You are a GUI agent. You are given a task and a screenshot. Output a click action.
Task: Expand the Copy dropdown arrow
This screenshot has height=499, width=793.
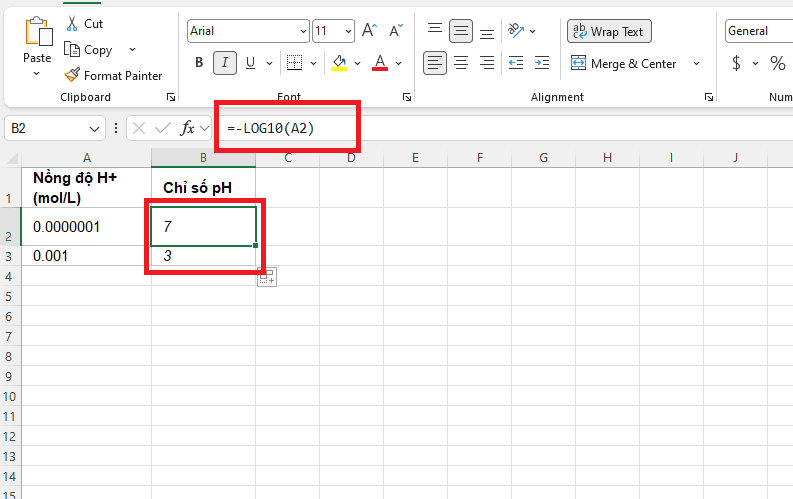pos(133,50)
